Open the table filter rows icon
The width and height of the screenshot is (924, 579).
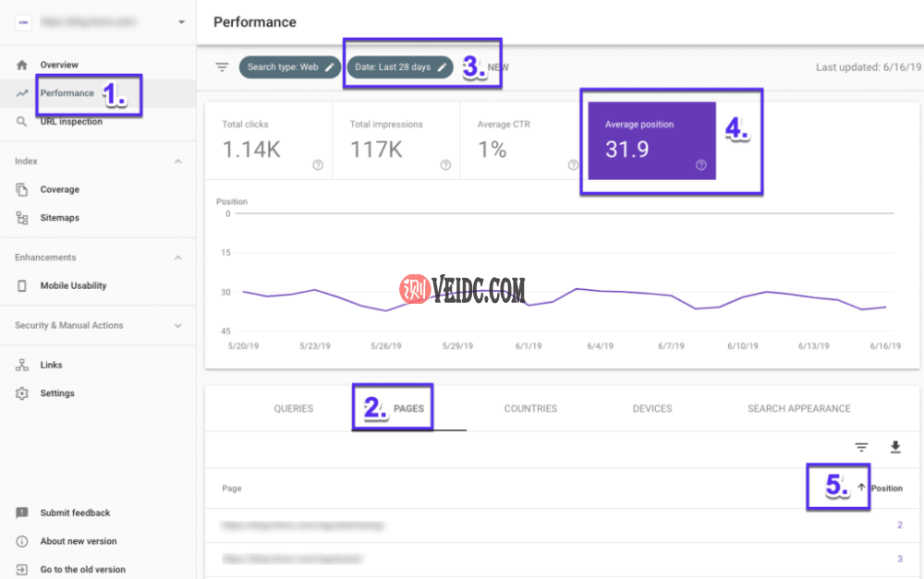pyautogui.click(x=861, y=447)
